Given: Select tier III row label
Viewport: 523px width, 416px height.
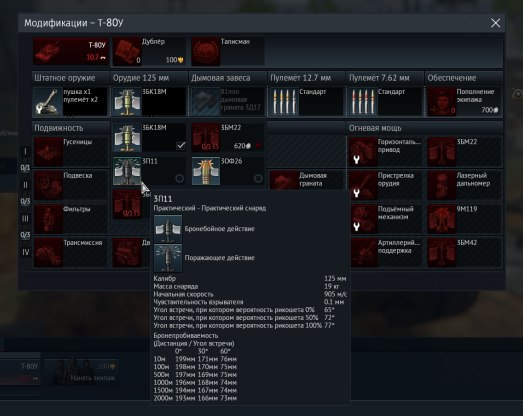Looking at the screenshot, I should 25,219.
